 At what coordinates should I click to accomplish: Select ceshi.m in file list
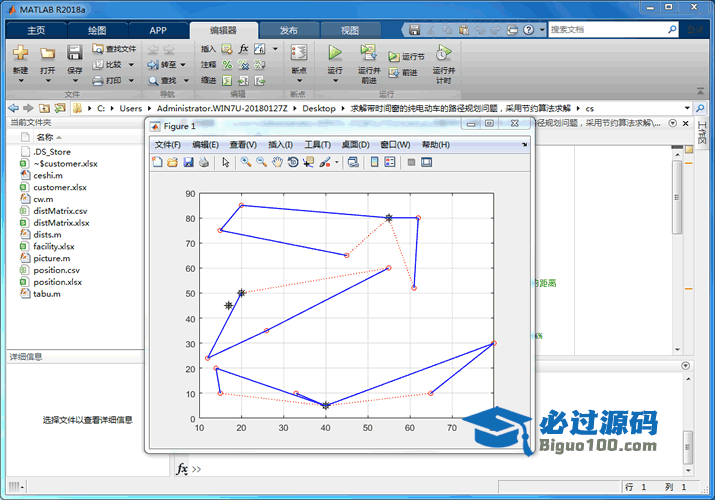click(x=48, y=175)
